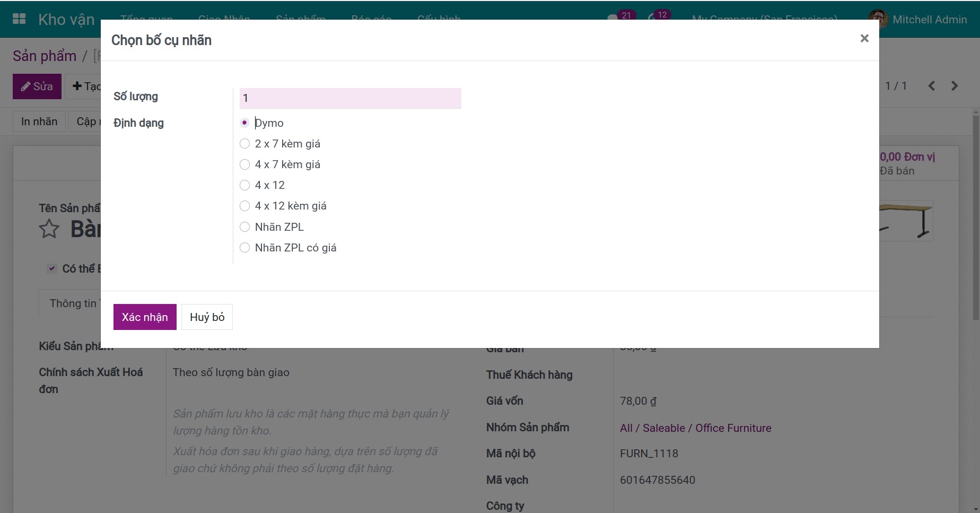This screenshot has width=980, height=513.
Task: Go to next record arrow
Action: click(955, 86)
